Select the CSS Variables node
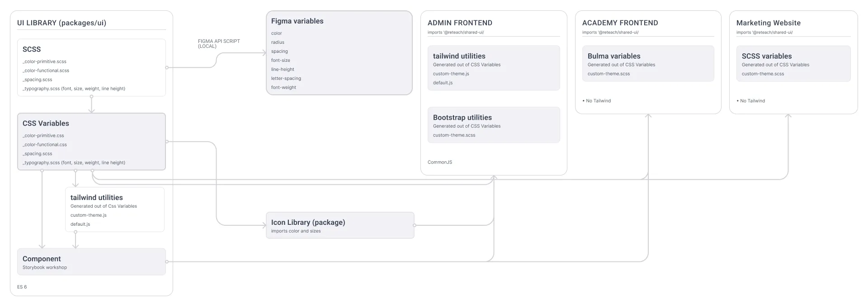 91,142
